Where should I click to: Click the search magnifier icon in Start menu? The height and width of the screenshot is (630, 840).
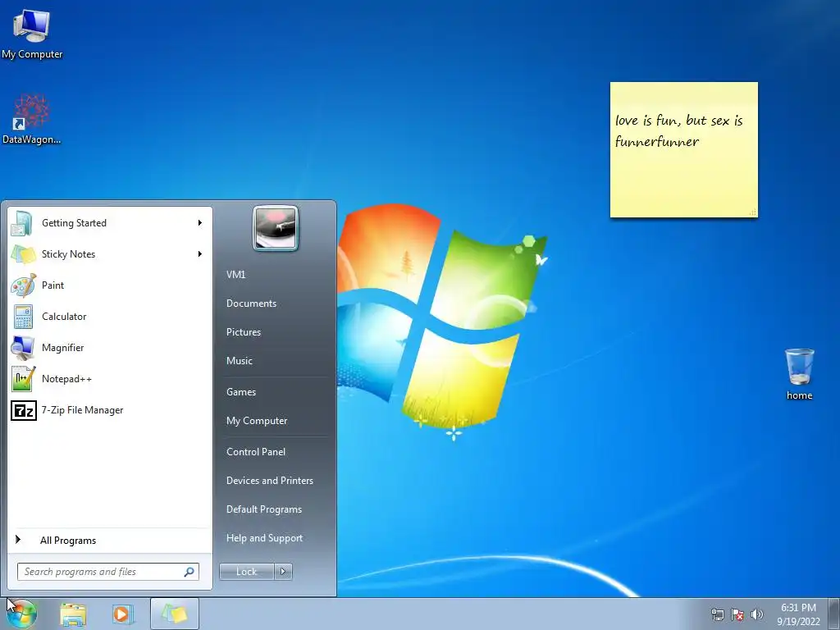(x=189, y=572)
